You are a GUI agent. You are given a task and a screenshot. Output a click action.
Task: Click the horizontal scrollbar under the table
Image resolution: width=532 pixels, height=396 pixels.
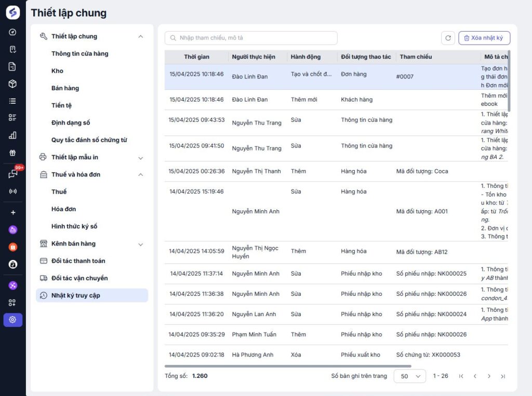point(288,366)
